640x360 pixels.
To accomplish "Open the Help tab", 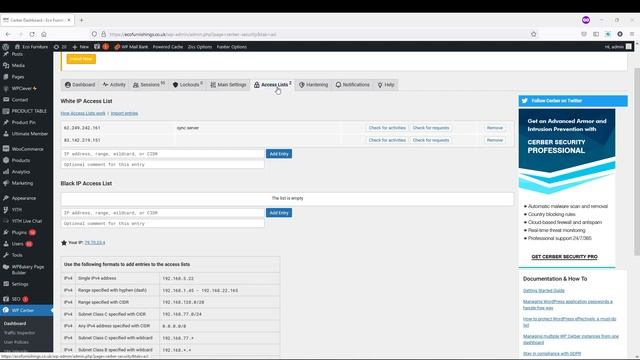I will pos(386,85).
